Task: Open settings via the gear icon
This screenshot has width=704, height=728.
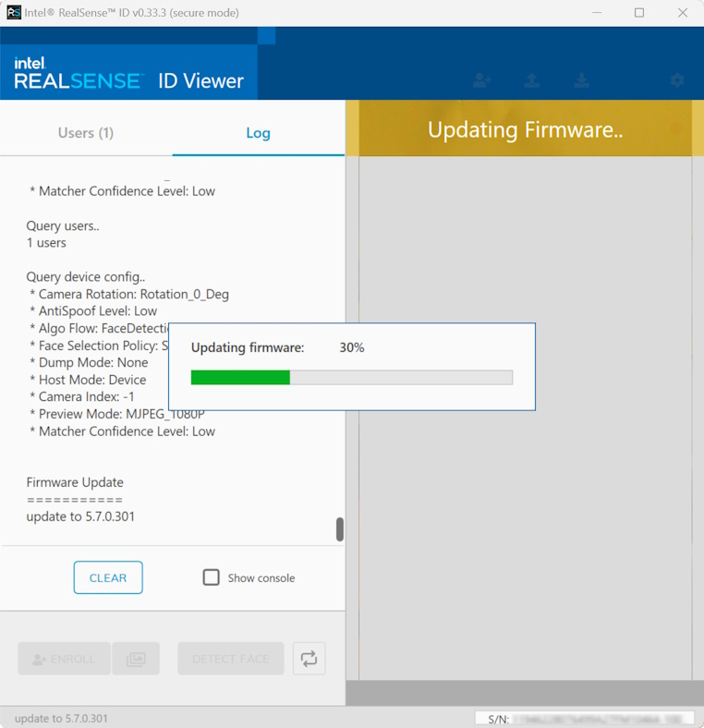Action: click(677, 80)
